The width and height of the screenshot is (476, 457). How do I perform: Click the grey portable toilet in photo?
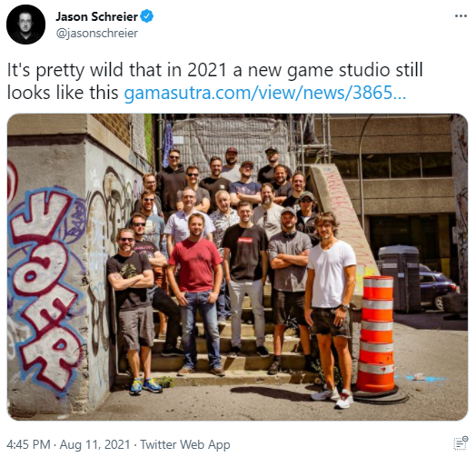point(399,278)
